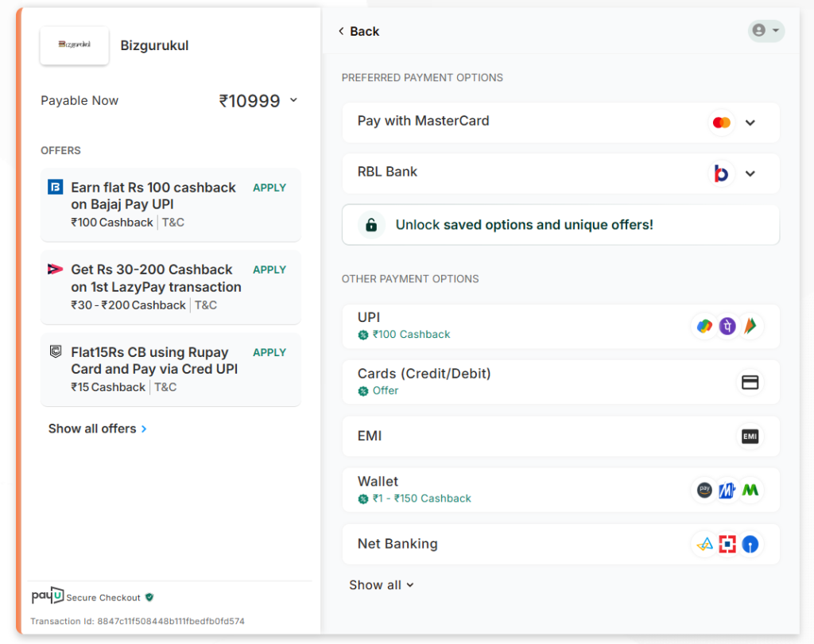Select Wallet payment option
814x644 pixels.
tap(560, 490)
